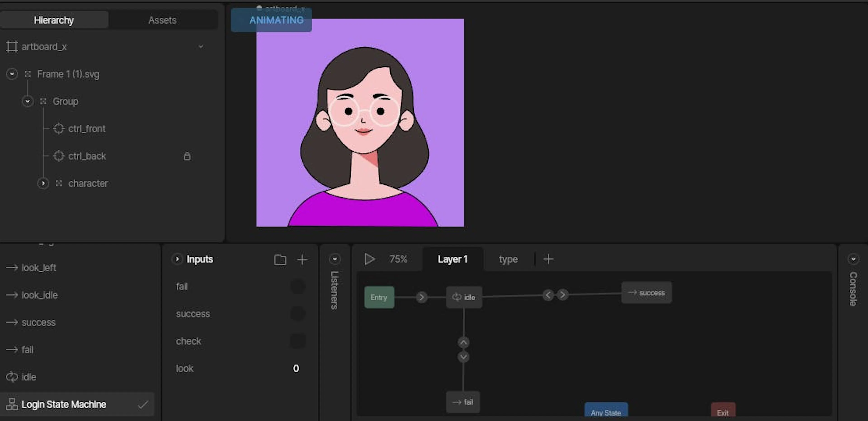868x421 pixels.
Task: Click the new folder icon in Inputs
Action: pos(280,259)
